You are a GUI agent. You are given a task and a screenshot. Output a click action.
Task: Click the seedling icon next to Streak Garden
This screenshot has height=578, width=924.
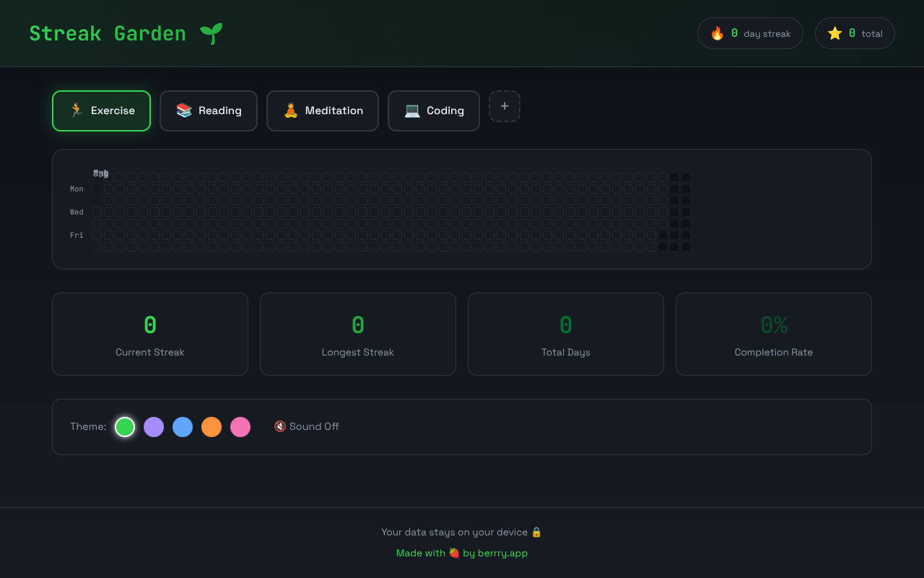[x=212, y=33]
